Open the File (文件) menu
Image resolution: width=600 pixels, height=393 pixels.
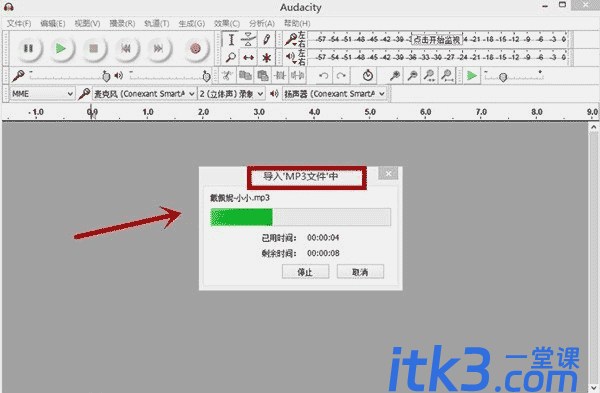pos(19,24)
